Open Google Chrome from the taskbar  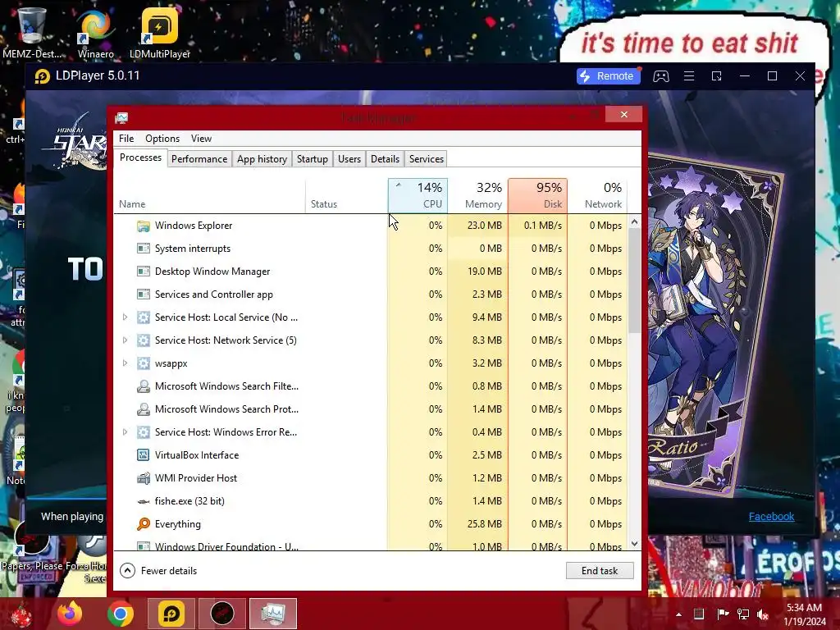(x=121, y=614)
